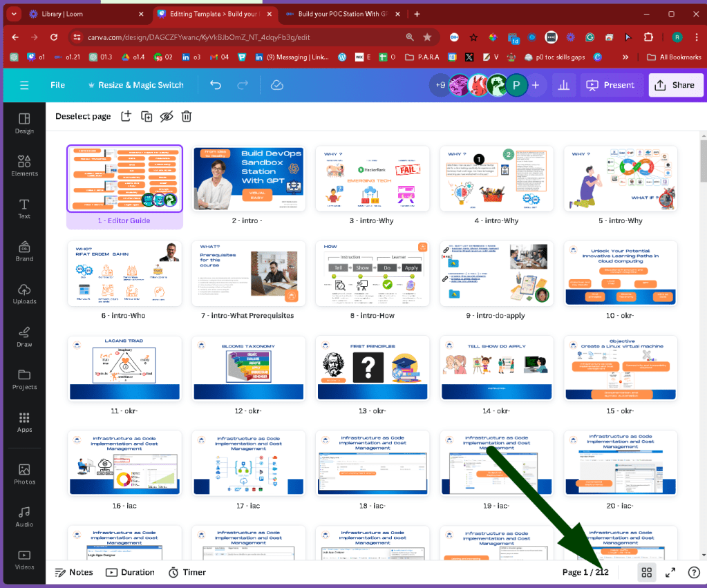Viewport: 707px width, 588px height.
Task: Open the Projects panel
Action: pos(24,379)
